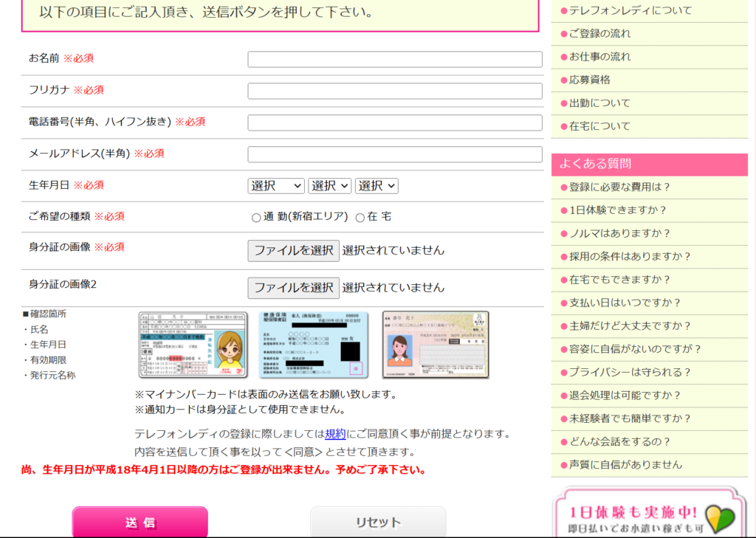Viewport: 756px width, 538px height.
Task: Choose file for 身分証の画像2
Action: pos(293,287)
